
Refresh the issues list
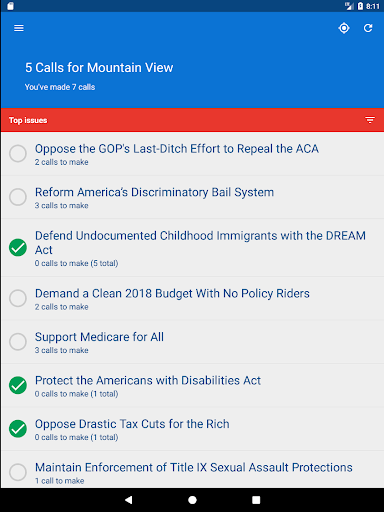[368, 28]
